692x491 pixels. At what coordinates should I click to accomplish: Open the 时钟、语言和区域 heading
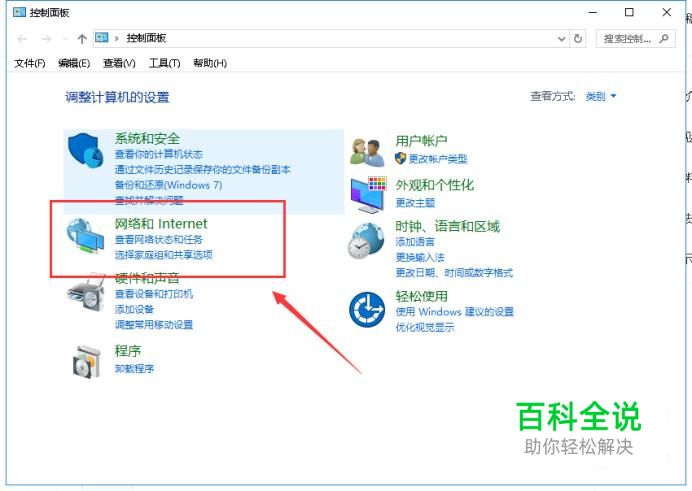[448, 226]
